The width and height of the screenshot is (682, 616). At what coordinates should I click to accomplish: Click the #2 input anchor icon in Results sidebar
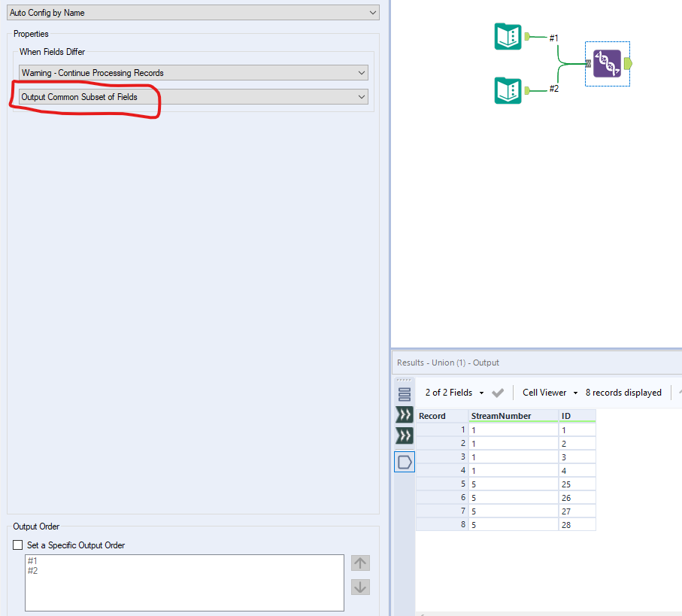click(405, 435)
